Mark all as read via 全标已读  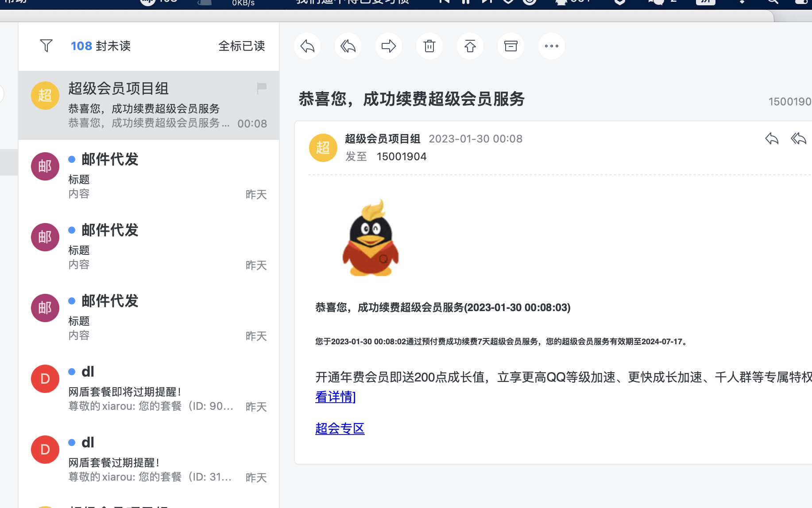coord(242,46)
